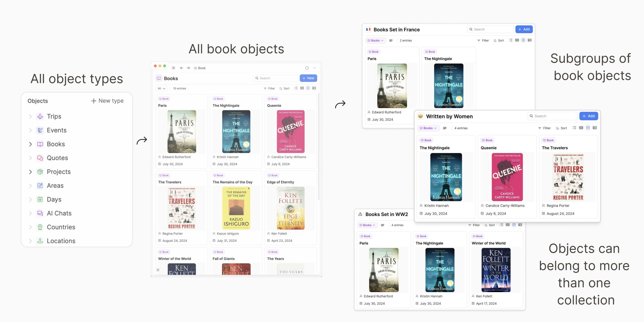Open Filter in Books window
The image size is (644, 322).
269,88
